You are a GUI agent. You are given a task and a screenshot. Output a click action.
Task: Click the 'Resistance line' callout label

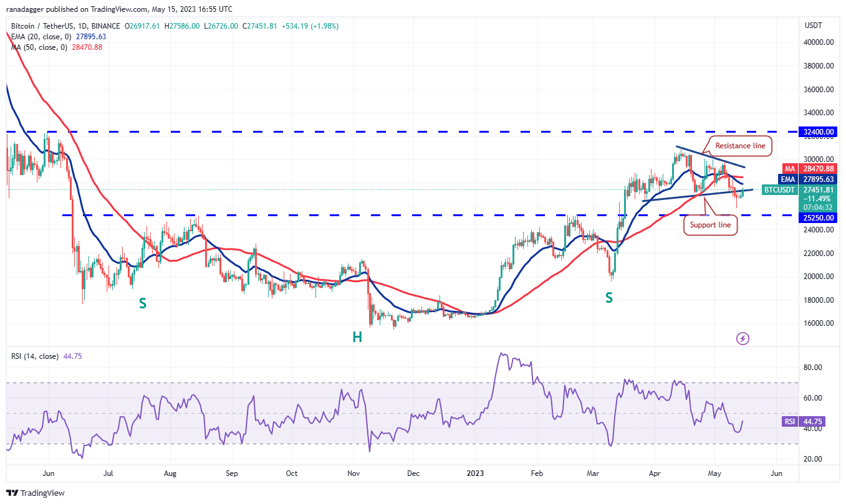[739, 146]
